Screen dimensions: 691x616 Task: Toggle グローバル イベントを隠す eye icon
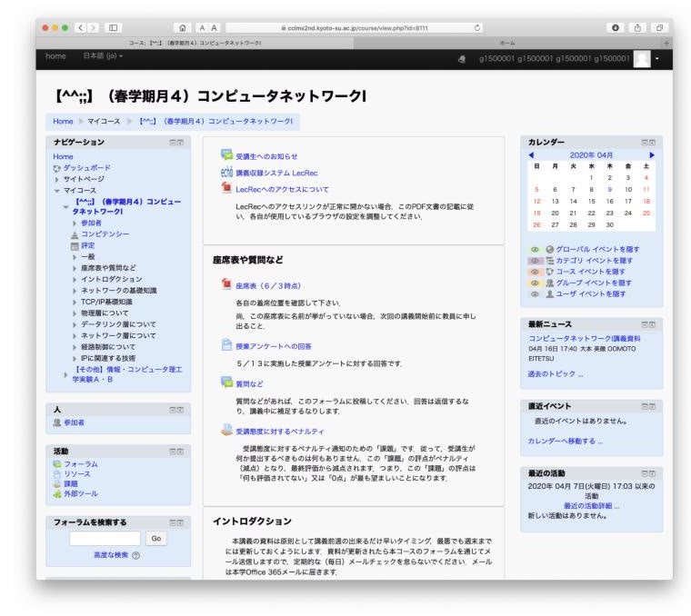pyautogui.click(x=535, y=249)
